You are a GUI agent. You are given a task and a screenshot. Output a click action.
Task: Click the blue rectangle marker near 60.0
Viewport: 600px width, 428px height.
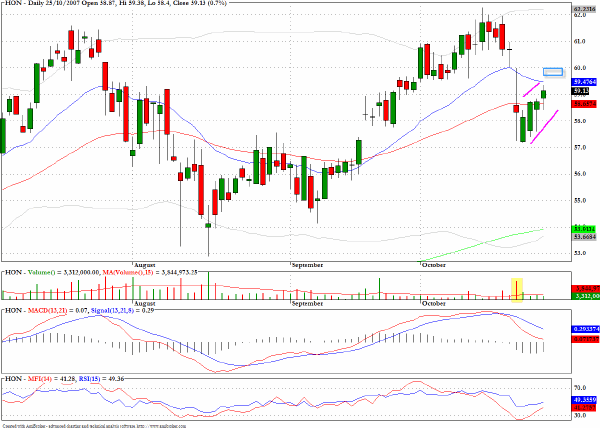553,72
